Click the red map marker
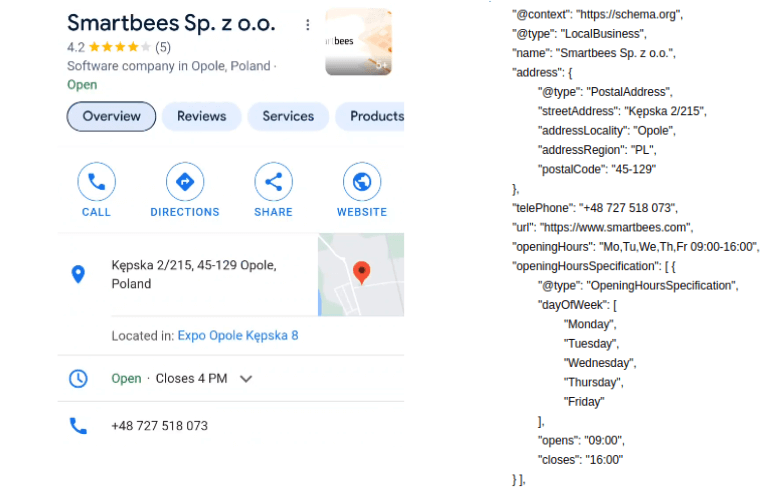The height and width of the screenshot is (497, 777). [x=362, y=272]
